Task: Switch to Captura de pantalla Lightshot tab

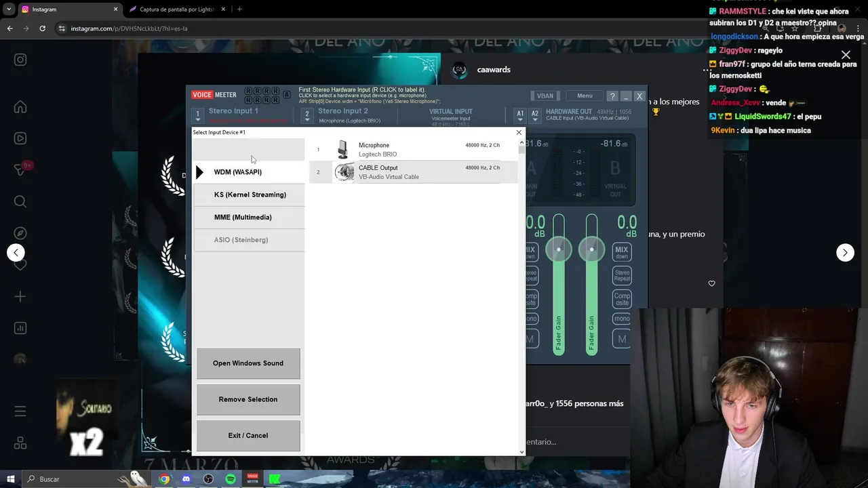Action: (x=176, y=9)
